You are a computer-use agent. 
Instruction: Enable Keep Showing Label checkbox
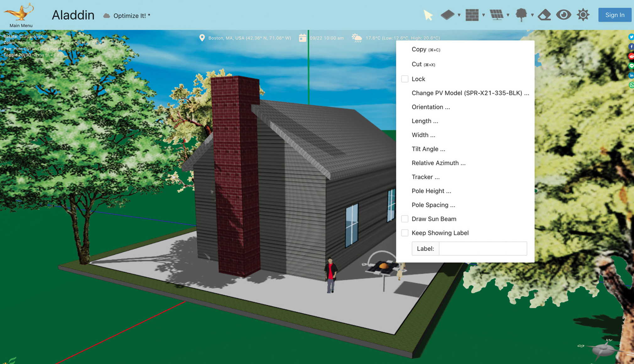point(405,233)
